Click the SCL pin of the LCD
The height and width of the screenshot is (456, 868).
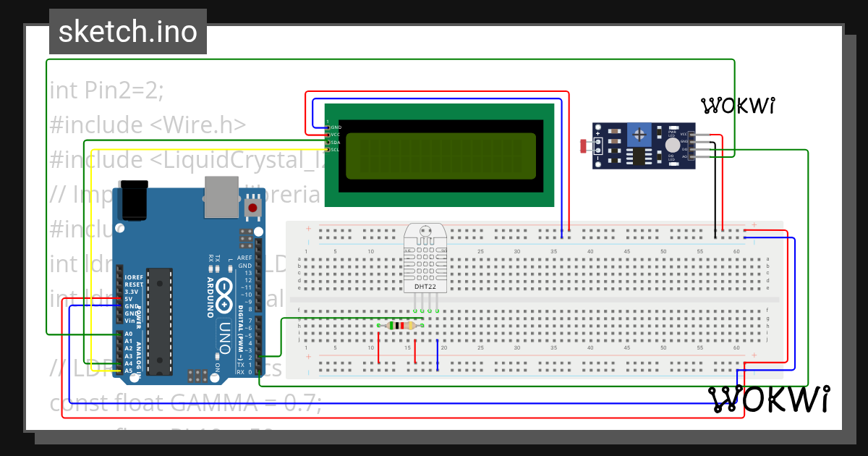coord(328,150)
